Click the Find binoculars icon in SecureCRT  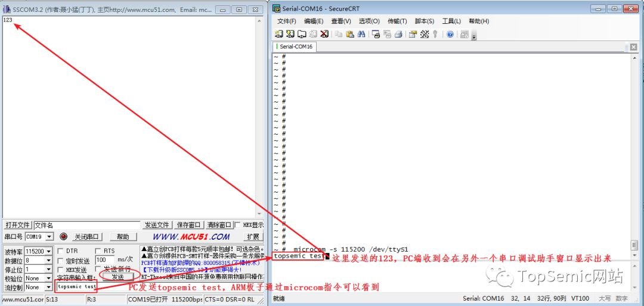(x=361, y=34)
